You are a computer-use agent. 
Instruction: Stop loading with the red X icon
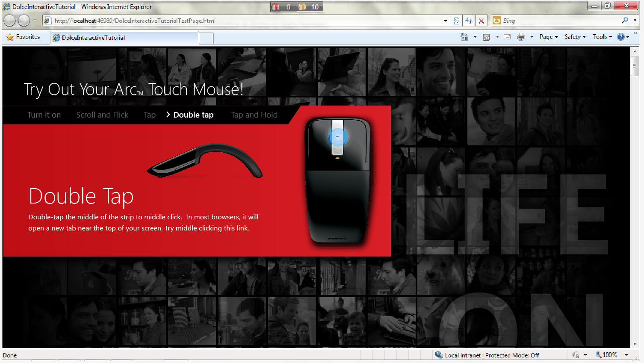482,21
